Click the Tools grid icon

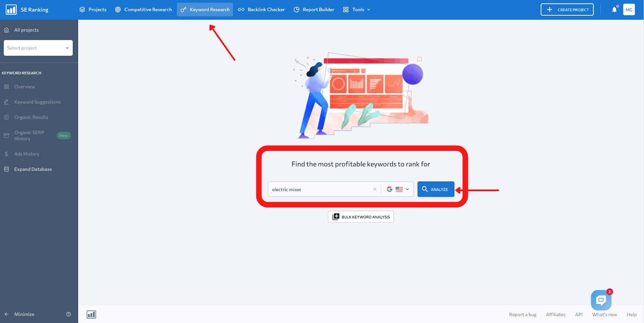(x=346, y=10)
